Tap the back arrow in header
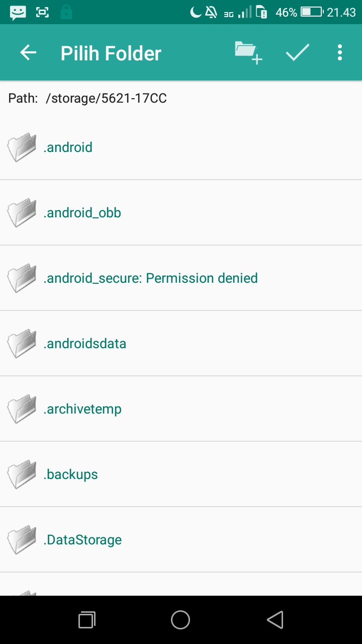The width and height of the screenshot is (362, 644). coord(28,53)
